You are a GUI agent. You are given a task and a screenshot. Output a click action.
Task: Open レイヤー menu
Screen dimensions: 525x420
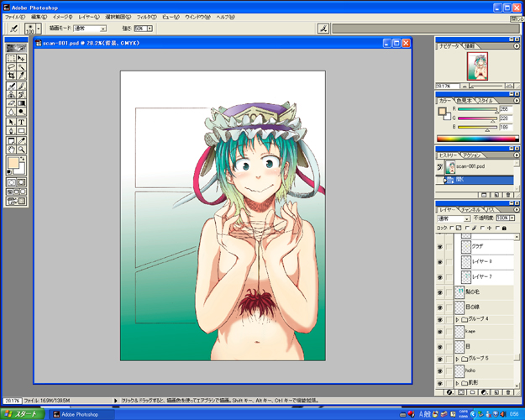point(89,17)
